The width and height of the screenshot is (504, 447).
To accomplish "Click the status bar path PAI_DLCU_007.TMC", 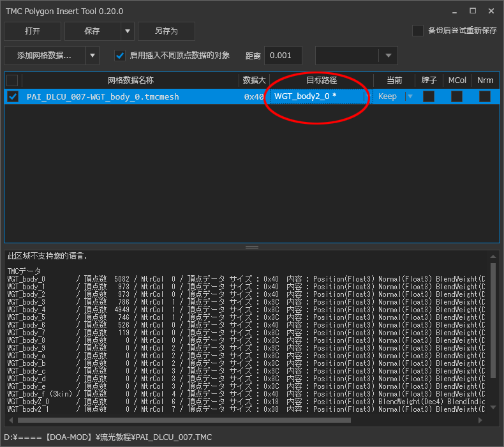I will 108,437.
